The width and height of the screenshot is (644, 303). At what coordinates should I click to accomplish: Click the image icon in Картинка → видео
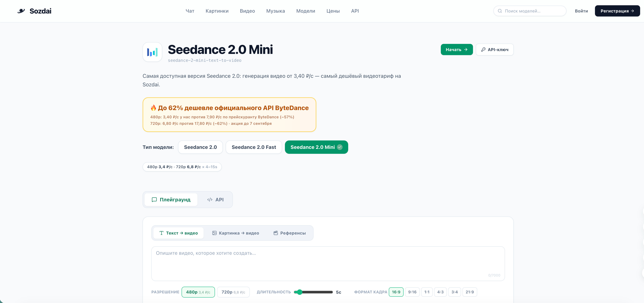[214, 233]
